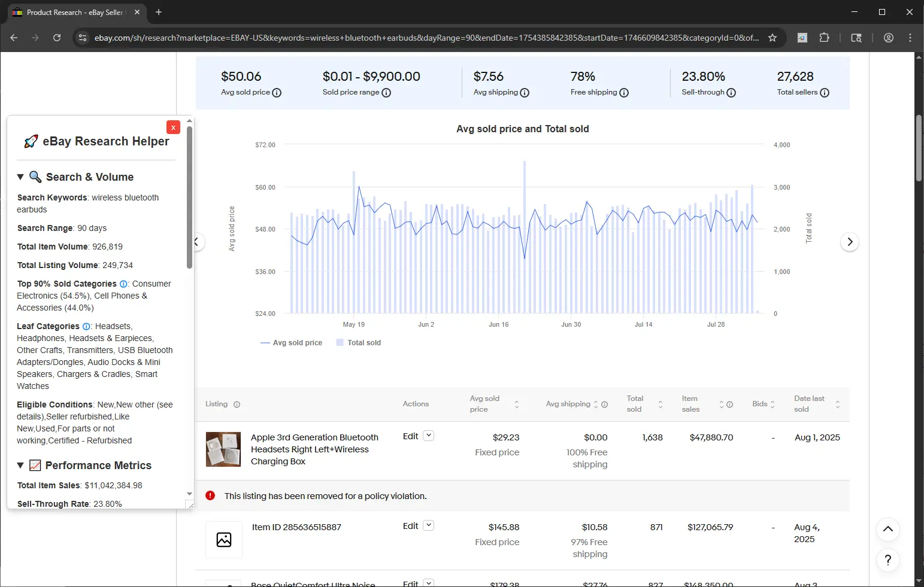The height and width of the screenshot is (587, 924).
Task: Click info icon beside Total sellers
Action: 825,93
